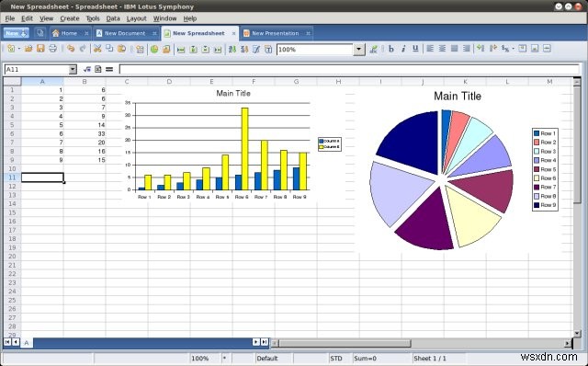Screen dimensions: 588x366
Task: Open the Edit menu
Action: pos(27,18)
